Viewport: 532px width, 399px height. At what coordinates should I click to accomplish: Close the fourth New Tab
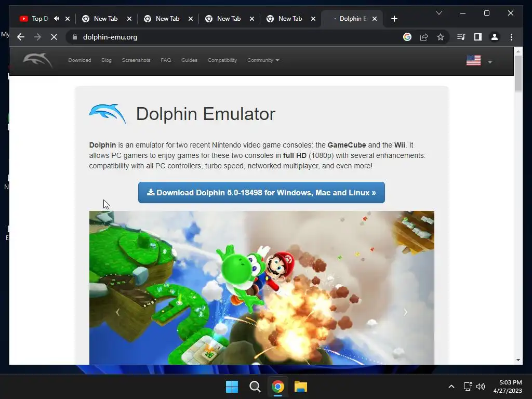(x=313, y=19)
